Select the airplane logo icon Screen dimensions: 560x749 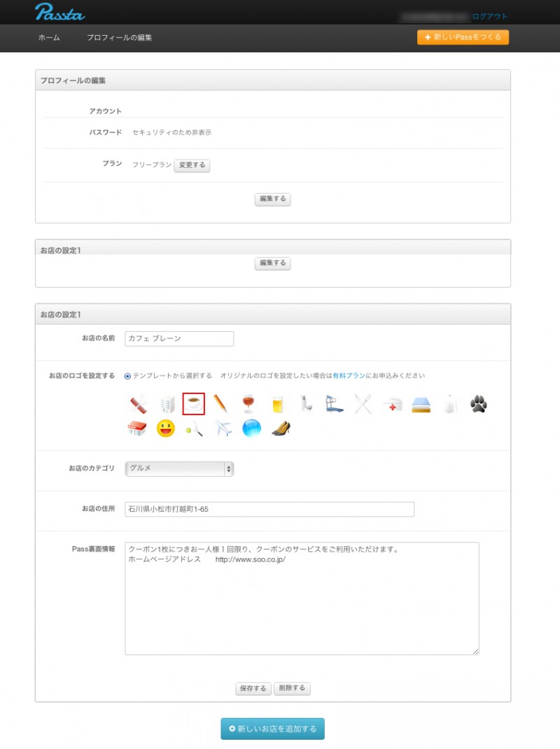223,428
